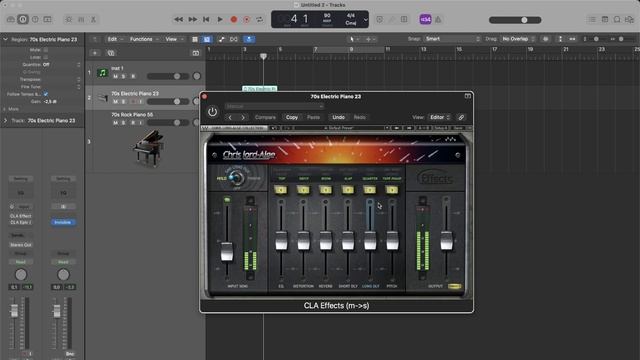Open Quick Help in the control bar
This screenshot has width=640, height=360.
click(x=35, y=19)
